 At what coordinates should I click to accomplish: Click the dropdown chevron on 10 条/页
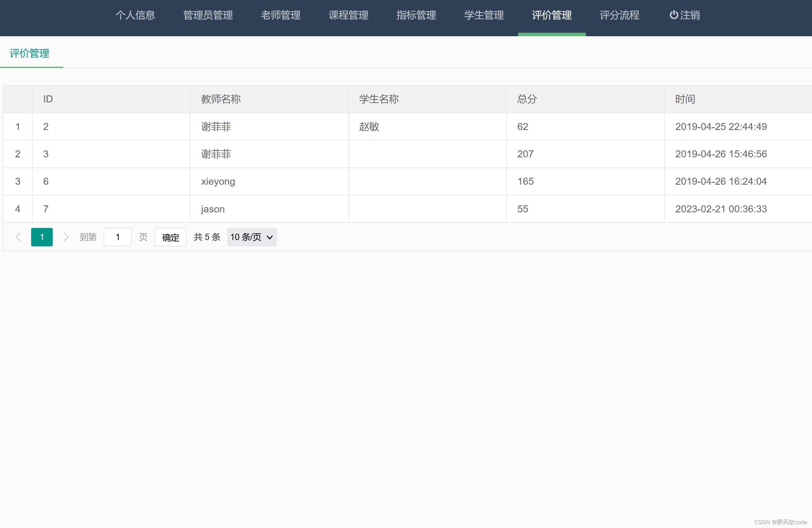(269, 237)
